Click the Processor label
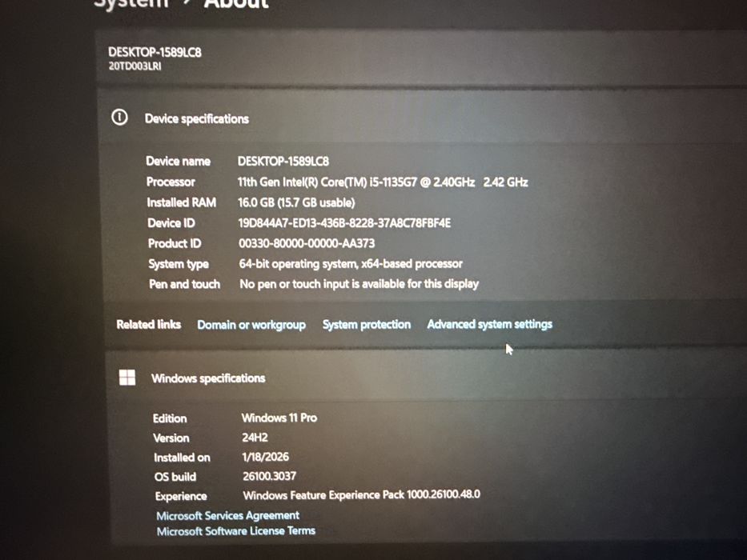Viewport: 747px width, 560px height. click(171, 182)
